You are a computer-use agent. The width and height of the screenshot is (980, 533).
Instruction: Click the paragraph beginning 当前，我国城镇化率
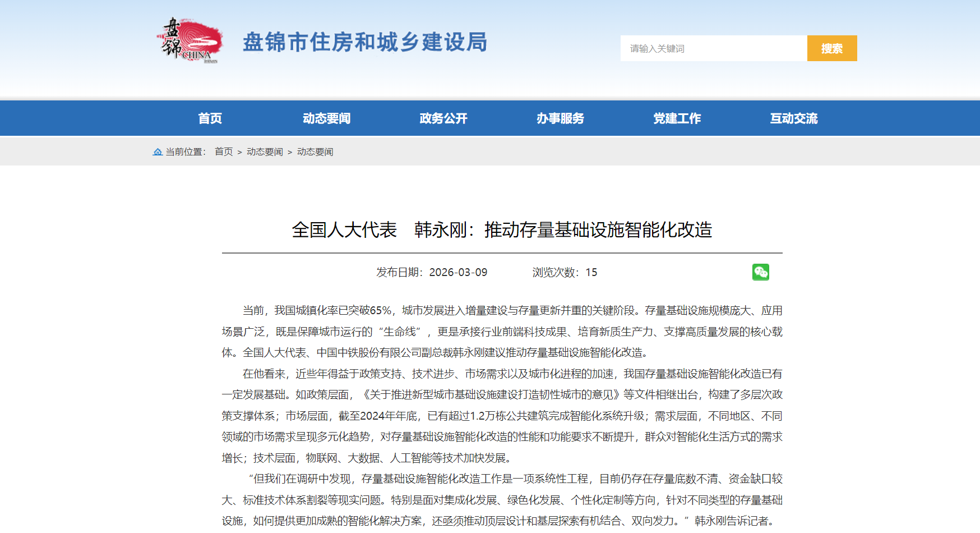(502, 332)
